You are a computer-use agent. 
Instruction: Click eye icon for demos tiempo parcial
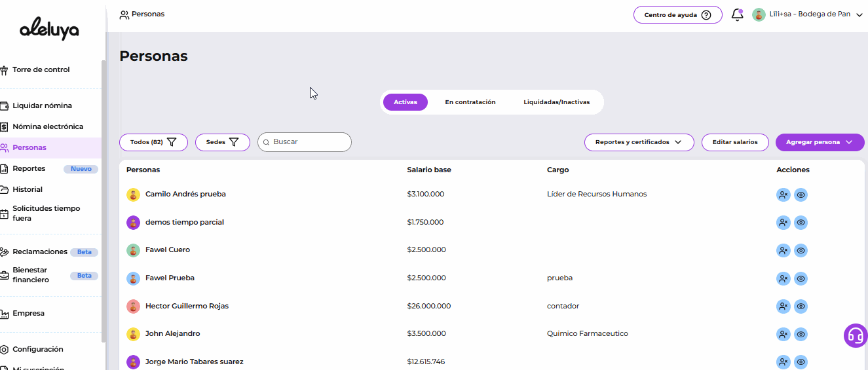pos(801,223)
